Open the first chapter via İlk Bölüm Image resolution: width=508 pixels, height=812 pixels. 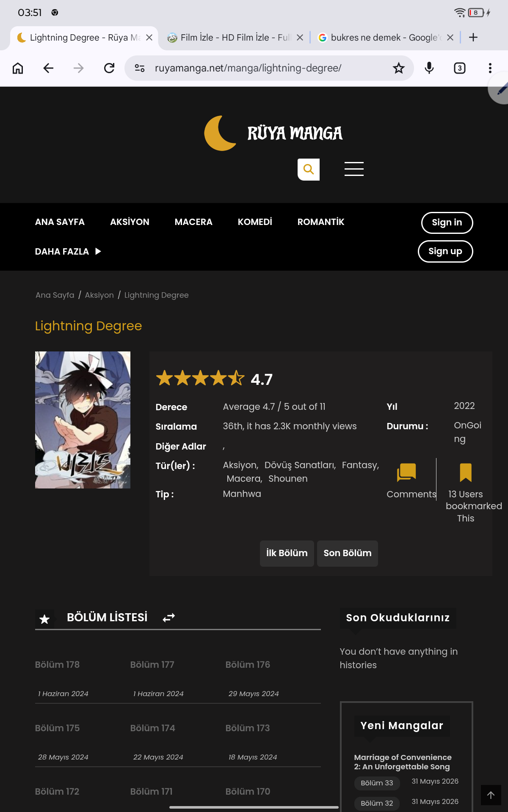[x=287, y=553]
